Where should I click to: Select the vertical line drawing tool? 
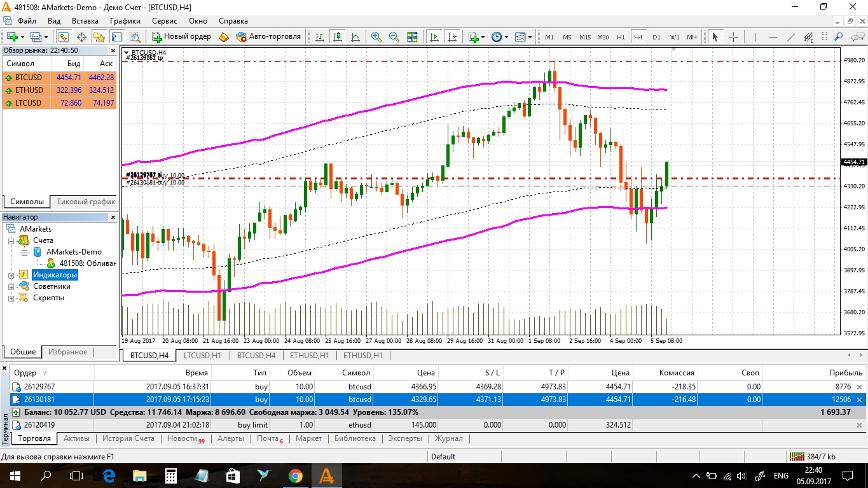point(755,37)
